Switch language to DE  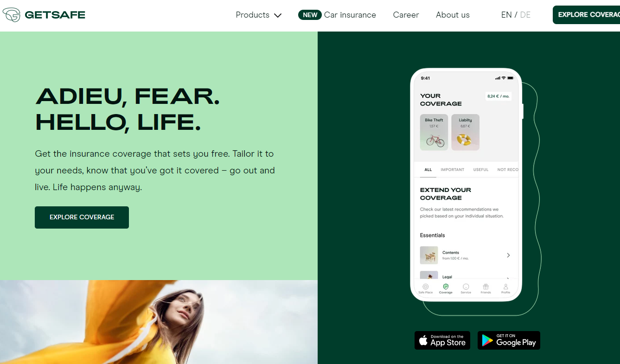pos(525,15)
